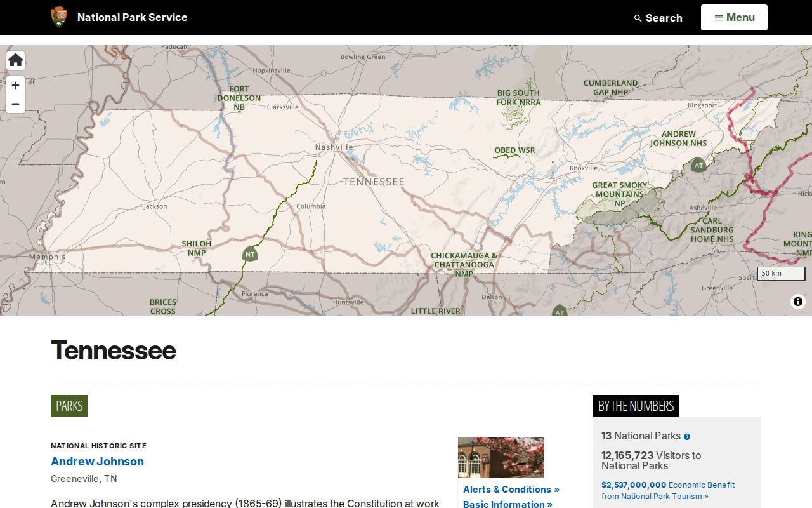Open Alerts & Conditions for Andrew Johnson
Screen dimensions: 812x508
click(511, 490)
